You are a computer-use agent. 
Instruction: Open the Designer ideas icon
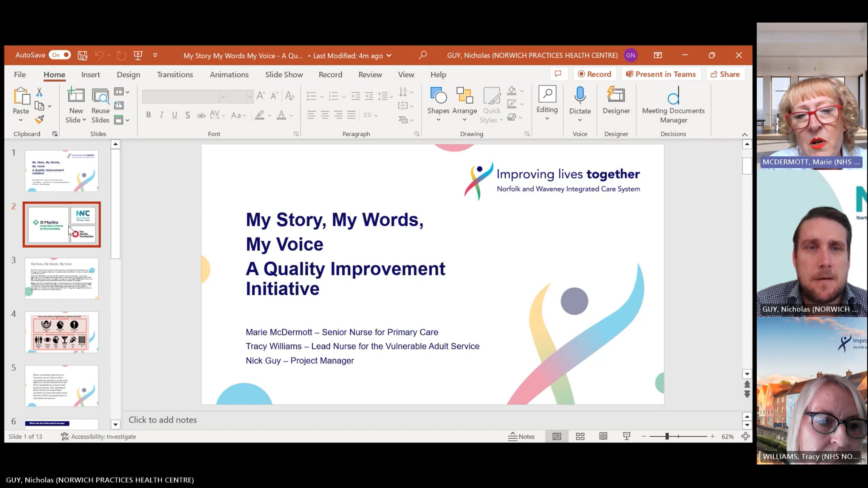click(x=616, y=95)
